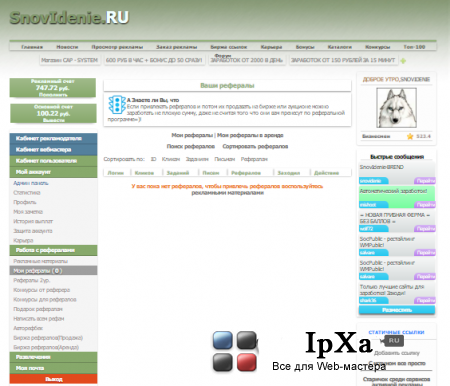Viewport: 450px width, 386px height.
Task: Open Карьера in the sidebar list
Action: coord(23,240)
